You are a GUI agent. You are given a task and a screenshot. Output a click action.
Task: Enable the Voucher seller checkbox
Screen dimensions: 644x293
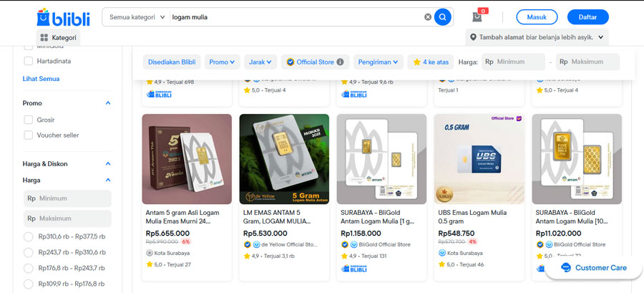click(29, 135)
